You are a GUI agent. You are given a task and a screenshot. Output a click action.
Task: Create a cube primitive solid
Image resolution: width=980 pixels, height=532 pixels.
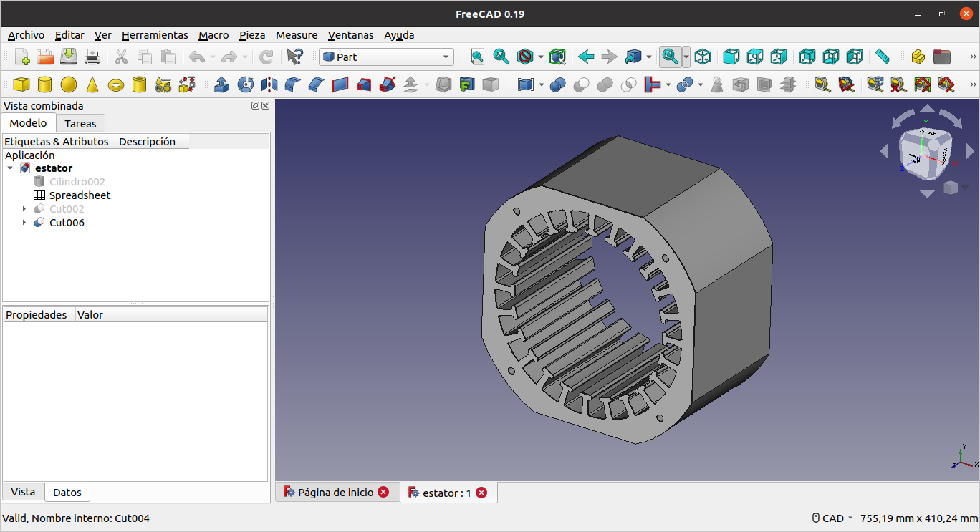point(21,85)
